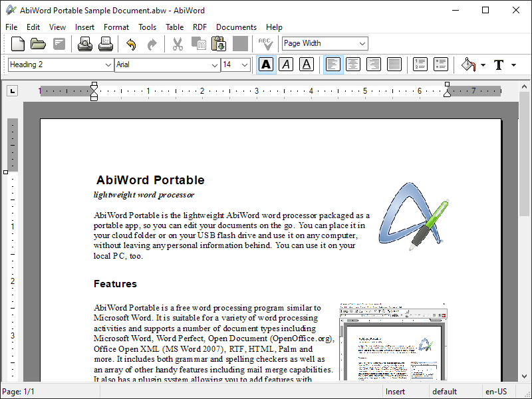Enable center alignment

click(353, 65)
